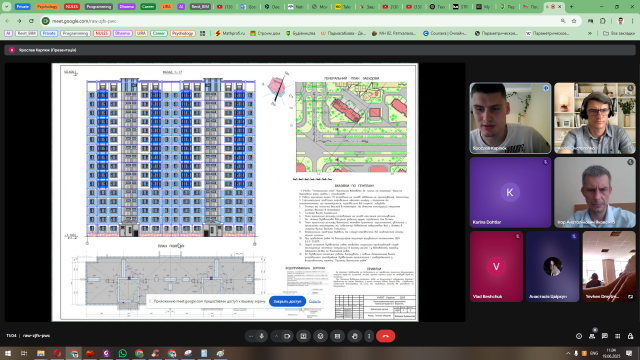
Task: Expand the camera settings chevron
Action: (276, 336)
